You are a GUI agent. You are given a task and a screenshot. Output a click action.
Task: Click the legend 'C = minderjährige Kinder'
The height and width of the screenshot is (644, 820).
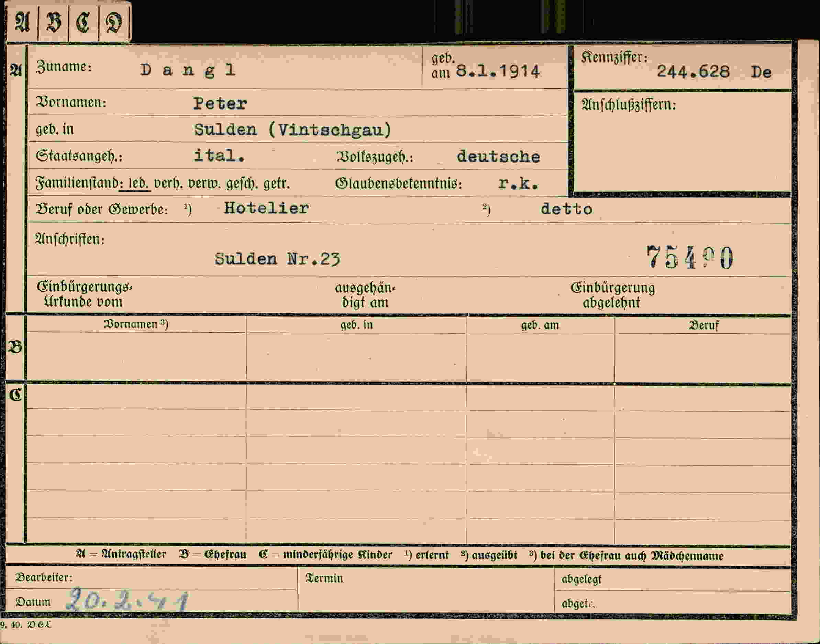pos(326,555)
